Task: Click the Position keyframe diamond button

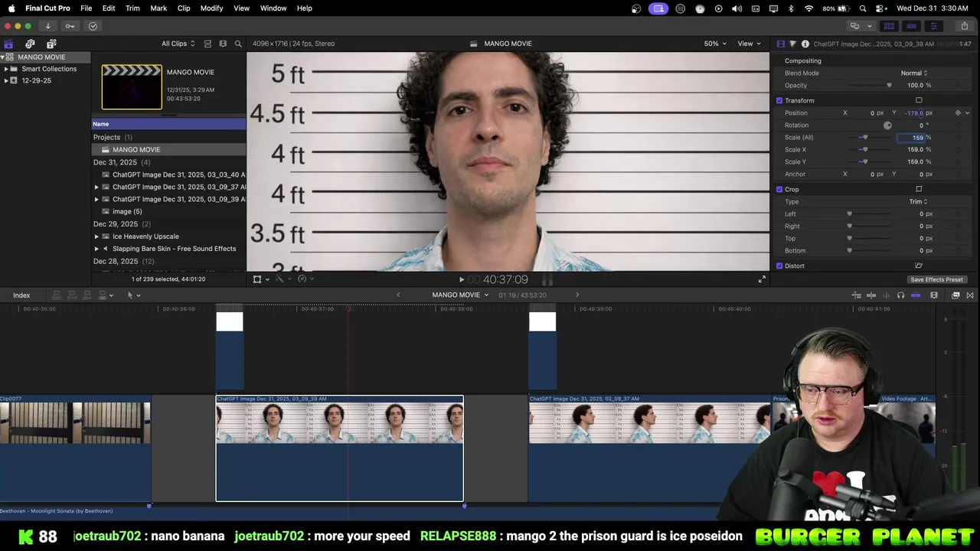Action: 958,112
